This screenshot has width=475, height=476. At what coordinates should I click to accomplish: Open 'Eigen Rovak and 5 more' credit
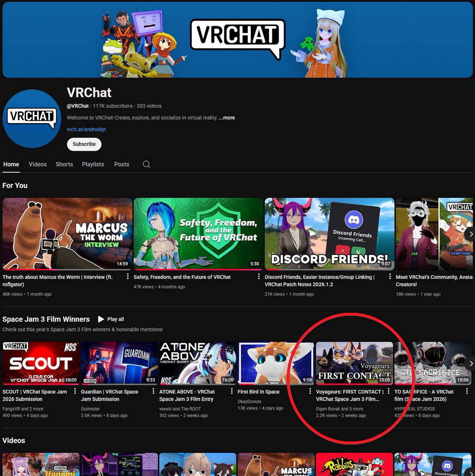coord(339,409)
